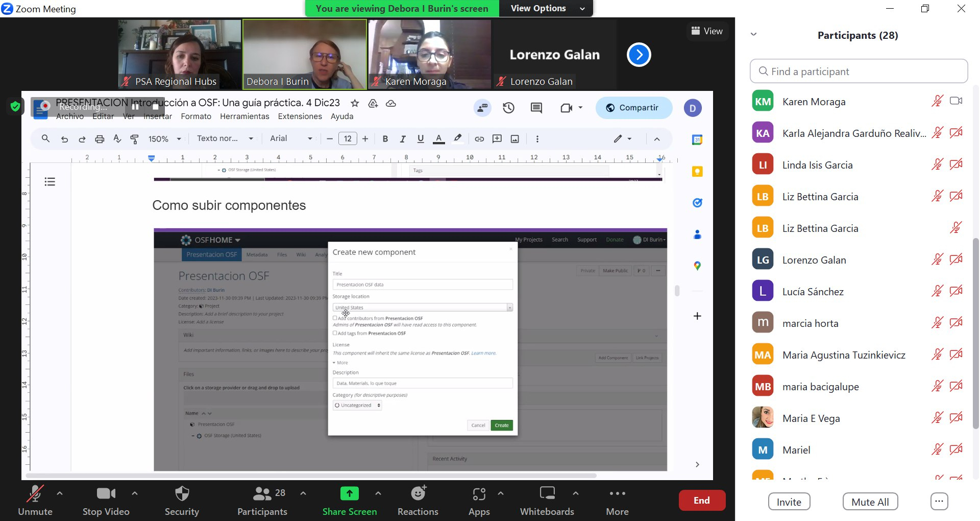Expand the View Options dropdown
Viewport: 980px width, 521px height.
tap(546, 8)
